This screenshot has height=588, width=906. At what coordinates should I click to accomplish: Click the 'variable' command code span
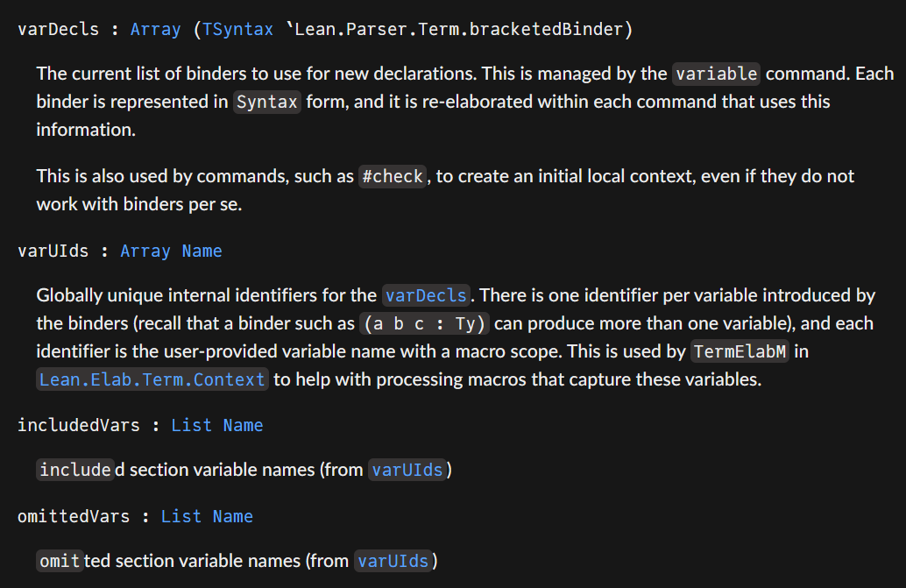pos(716,74)
